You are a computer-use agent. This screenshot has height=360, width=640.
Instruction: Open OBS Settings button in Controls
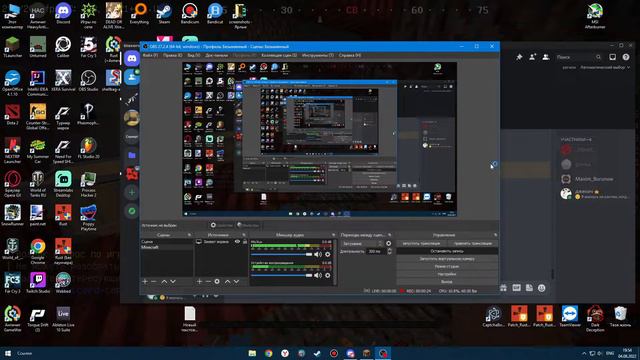click(x=447, y=274)
